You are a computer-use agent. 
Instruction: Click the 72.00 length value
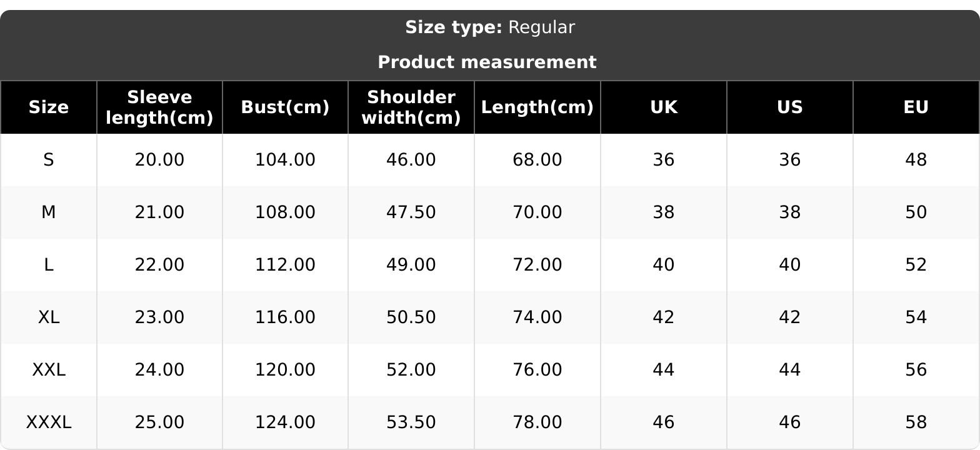click(x=537, y=265)
